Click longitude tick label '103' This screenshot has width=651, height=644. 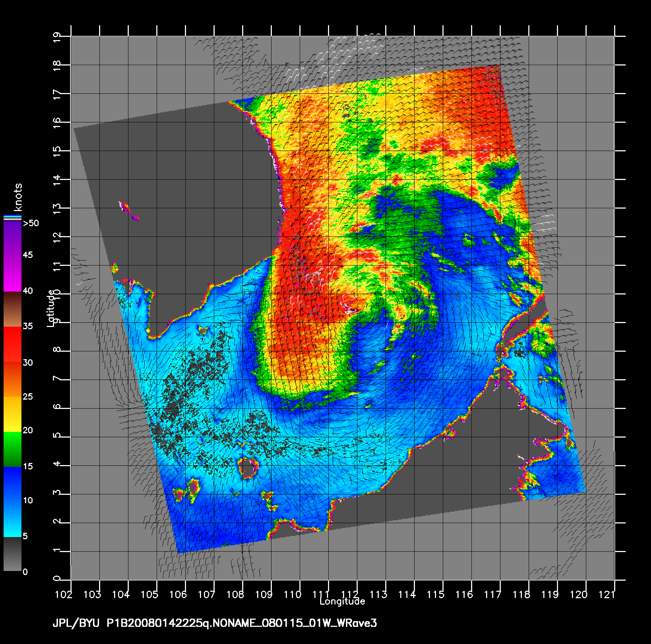click(x=92, y=595)
